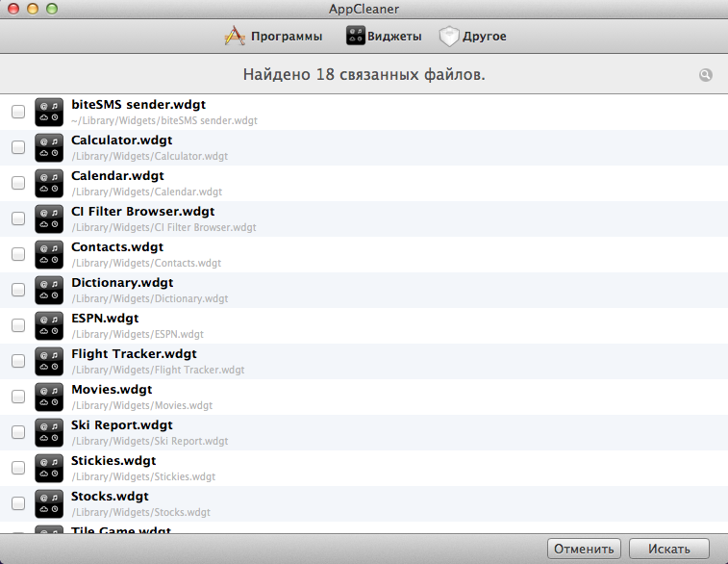
Task: Click path /Library/Widgets/Movies.wdgt
Action: (141, 405)
